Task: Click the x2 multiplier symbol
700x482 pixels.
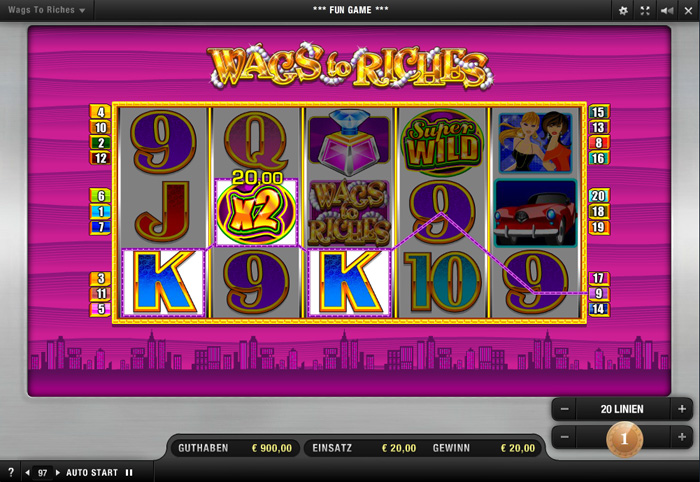Action: (x=256, y=213)
